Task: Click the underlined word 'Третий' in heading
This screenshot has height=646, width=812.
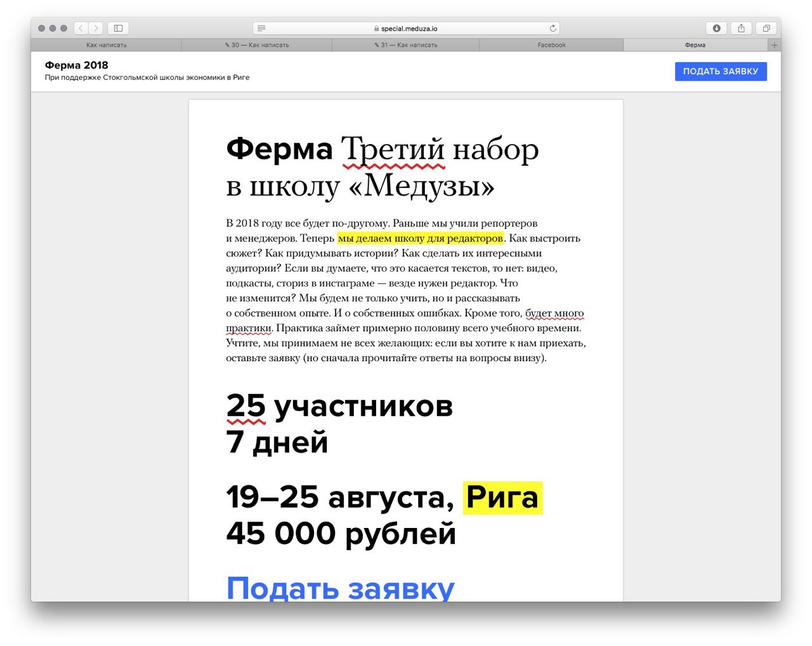Action: point(393,150)
